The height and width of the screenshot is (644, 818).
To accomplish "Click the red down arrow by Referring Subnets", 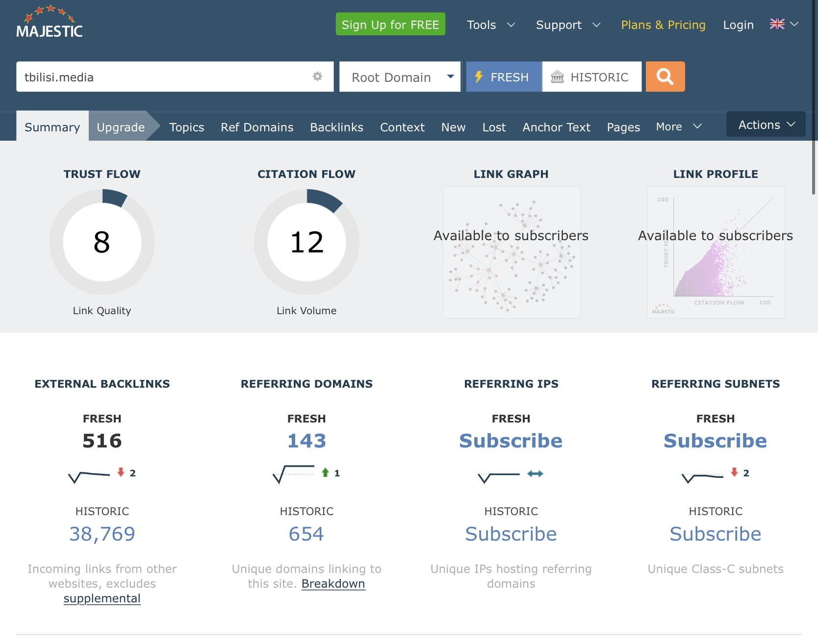I will (734, 472).
